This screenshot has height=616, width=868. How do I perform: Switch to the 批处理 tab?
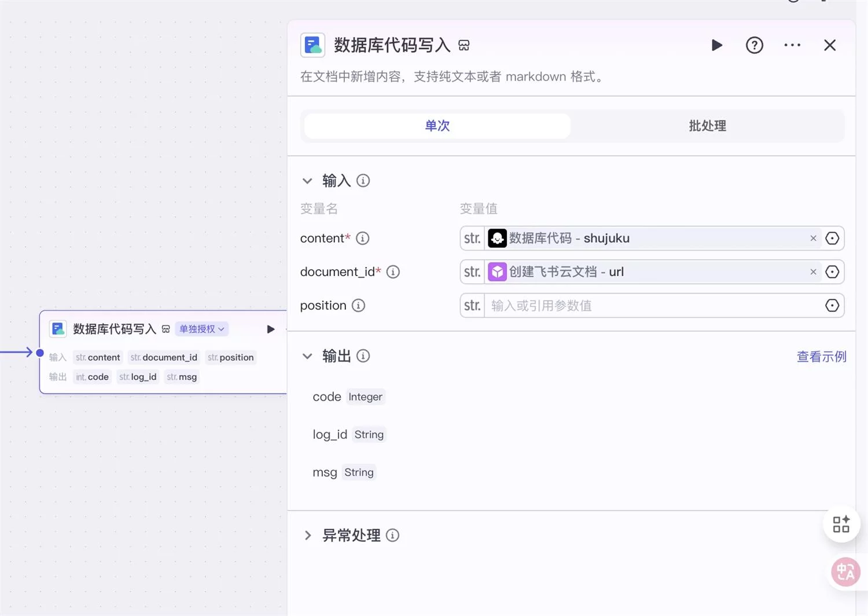point(707,126)
